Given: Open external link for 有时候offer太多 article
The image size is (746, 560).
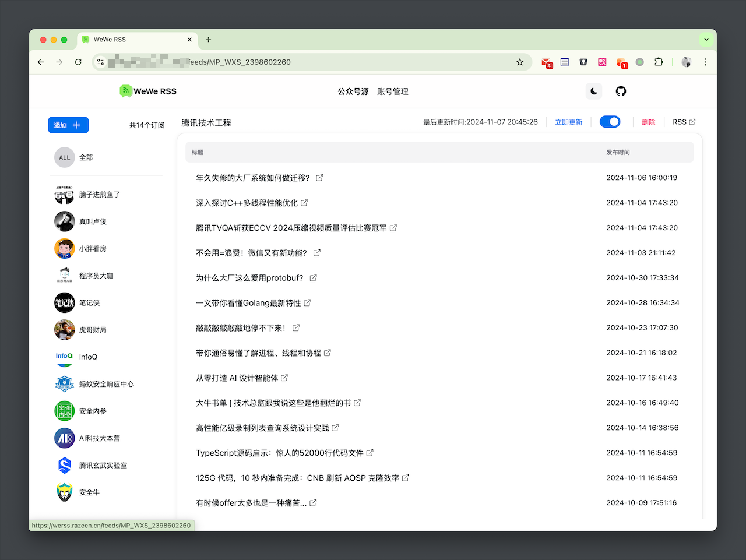Looking at the screenshot, I should click(x=313, y=503).
